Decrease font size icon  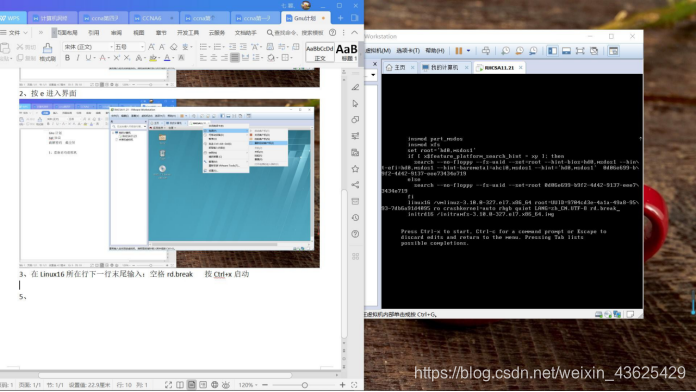162,47
